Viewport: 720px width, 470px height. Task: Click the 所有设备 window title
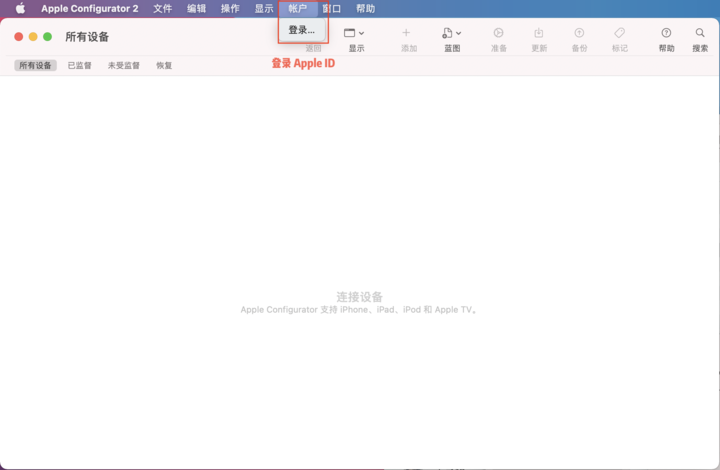tap(87, 37)
